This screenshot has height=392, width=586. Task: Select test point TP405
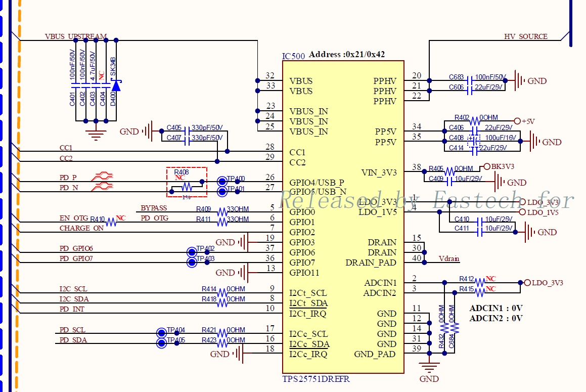tap(161, 343)
